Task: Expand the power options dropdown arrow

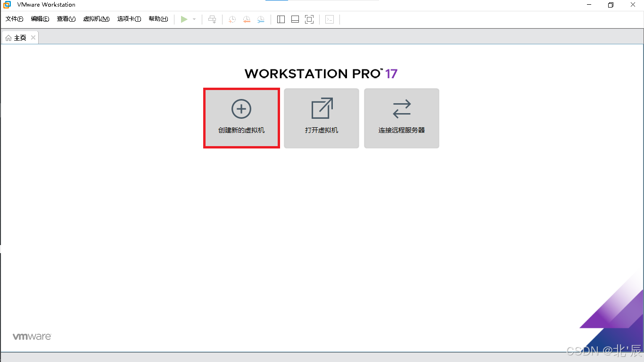Action: [x=194, y=19]
